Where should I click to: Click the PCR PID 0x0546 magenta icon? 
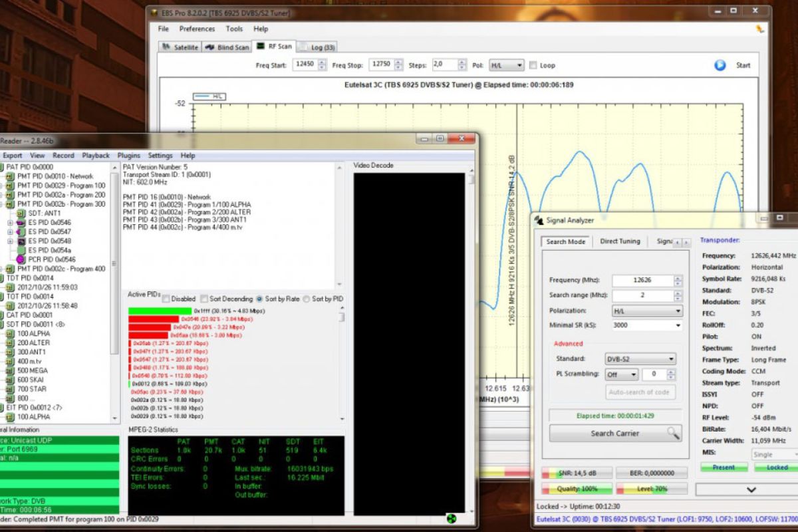[20, 259]
